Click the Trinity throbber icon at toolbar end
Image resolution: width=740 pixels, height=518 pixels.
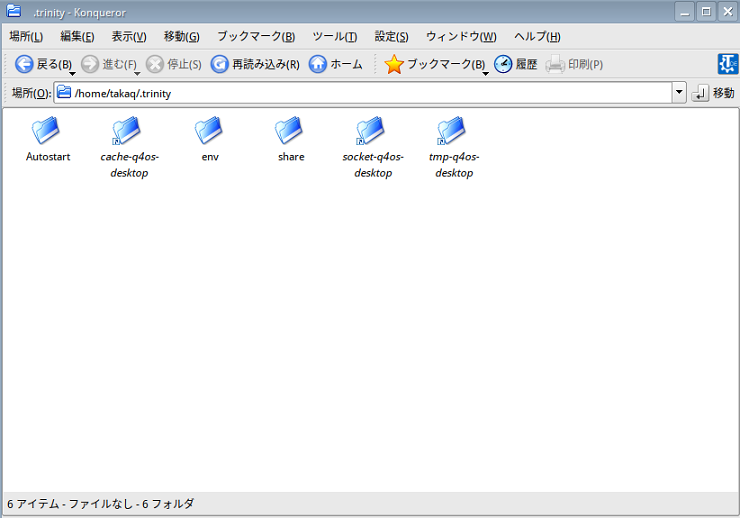point(728,64)
